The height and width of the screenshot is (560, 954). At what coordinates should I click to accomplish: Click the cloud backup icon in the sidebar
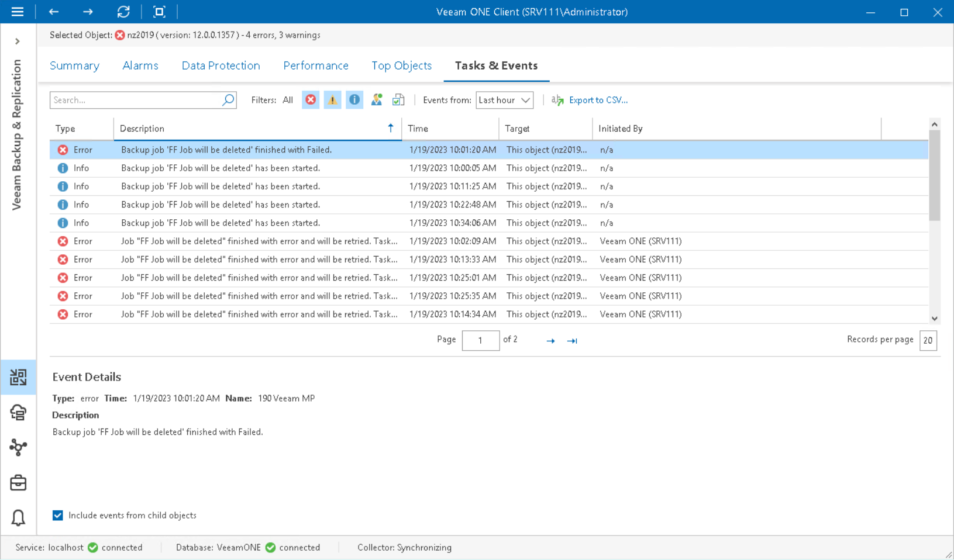pos(18,413)
